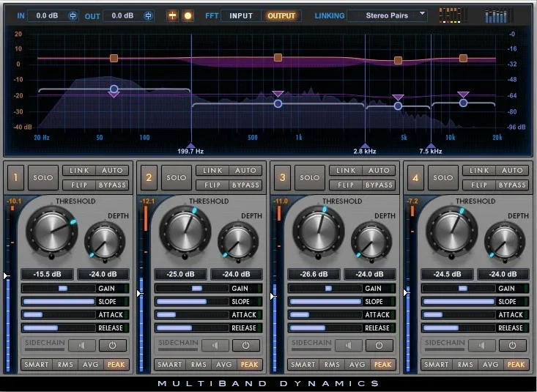The height and width of the screenshot is (392, 537).
Task: Select RMS detection mode on band 2
Action: pos(199,365)
